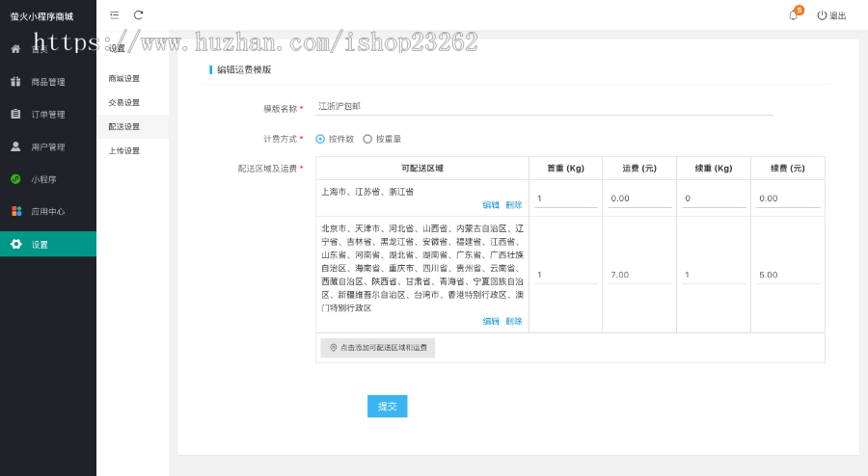Go to 商城设置 submenu
The image size is (868, 476).
[124, 78]
